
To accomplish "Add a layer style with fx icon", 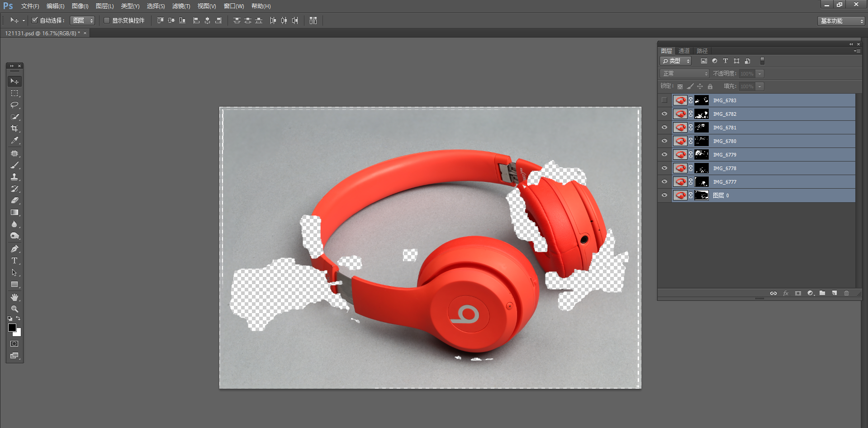I will 786,293.
